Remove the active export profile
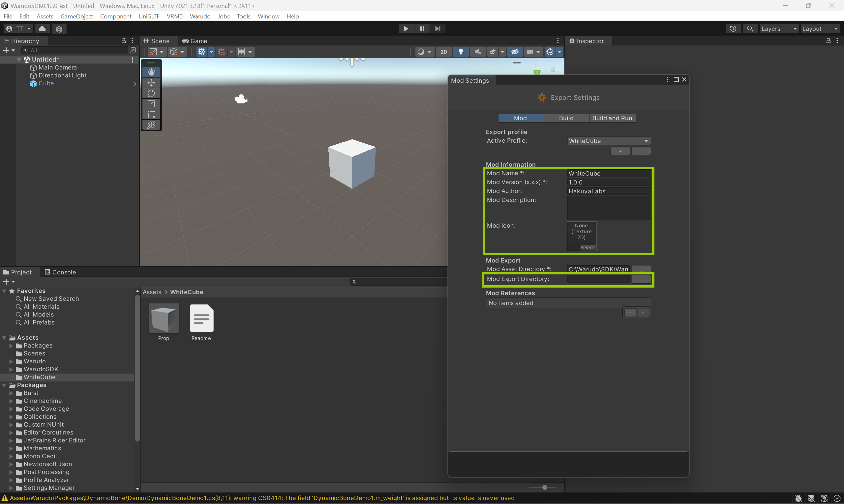 (641, 151)
